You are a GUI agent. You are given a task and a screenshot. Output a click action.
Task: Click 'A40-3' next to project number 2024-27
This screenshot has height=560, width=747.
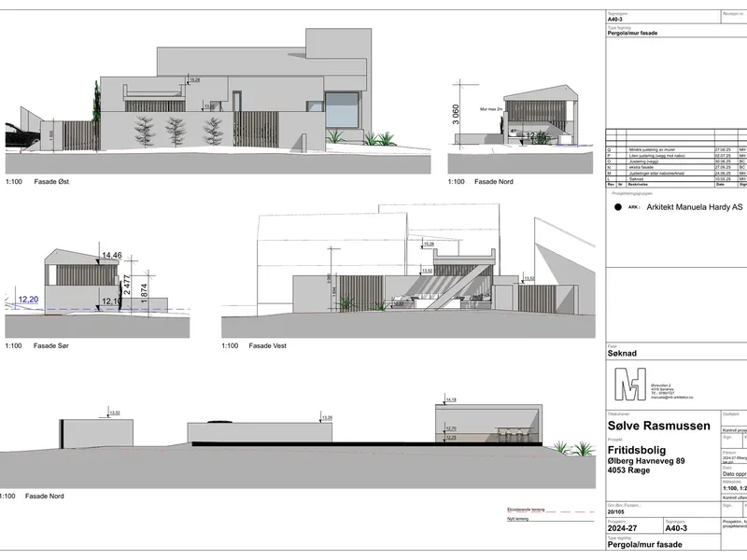tap(676, 528)
